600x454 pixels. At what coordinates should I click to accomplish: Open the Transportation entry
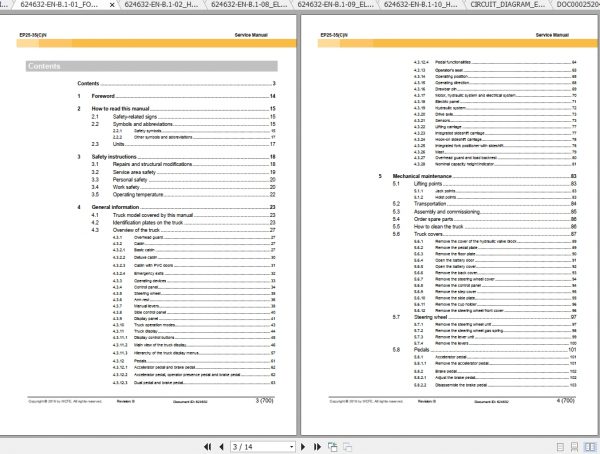point(484,204)
